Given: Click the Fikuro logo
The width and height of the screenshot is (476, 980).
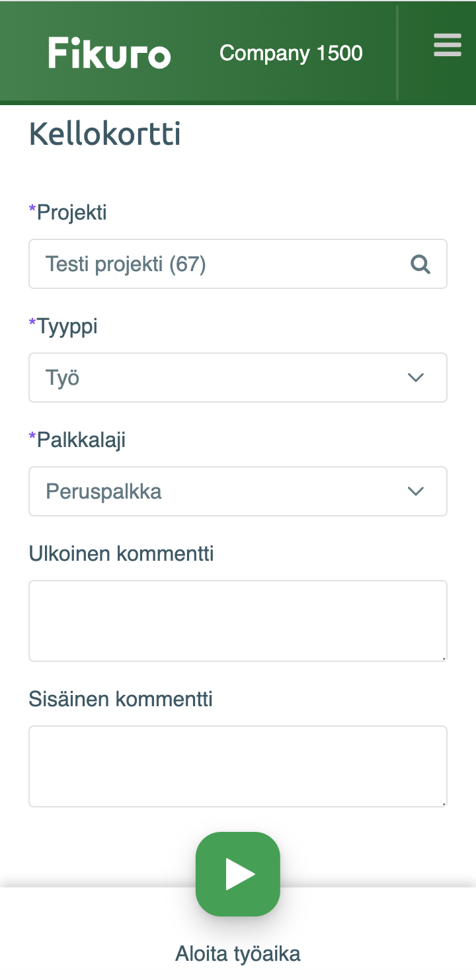Looking at the screenshot, I should click(x=110, y=54).
